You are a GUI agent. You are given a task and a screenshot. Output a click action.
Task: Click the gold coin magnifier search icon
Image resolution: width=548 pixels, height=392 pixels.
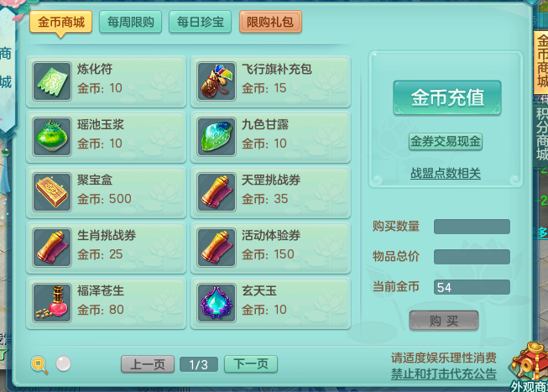[39, 365]
